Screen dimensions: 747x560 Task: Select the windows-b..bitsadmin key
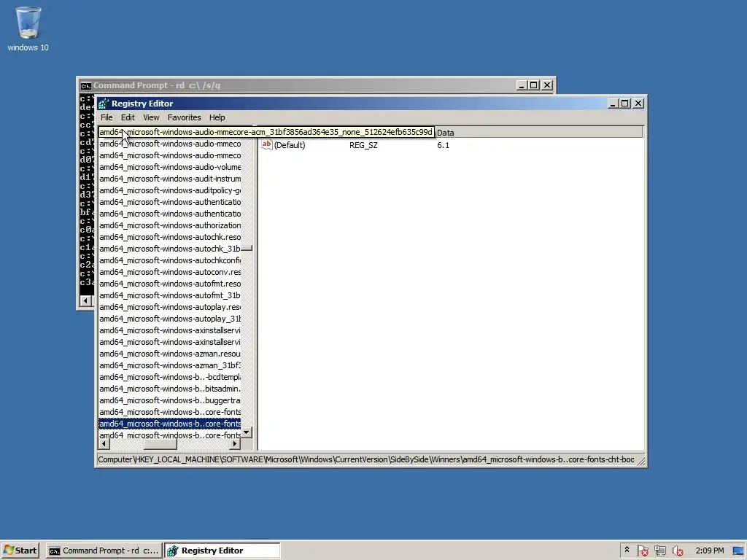click(x=169, y=389)
